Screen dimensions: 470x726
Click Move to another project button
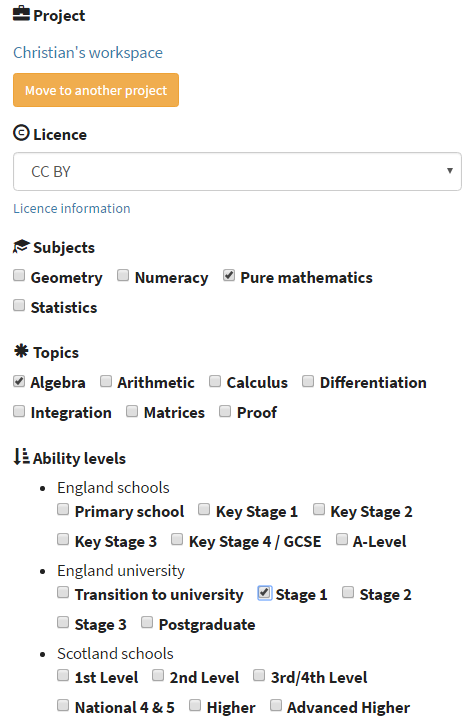pos(96,90)
